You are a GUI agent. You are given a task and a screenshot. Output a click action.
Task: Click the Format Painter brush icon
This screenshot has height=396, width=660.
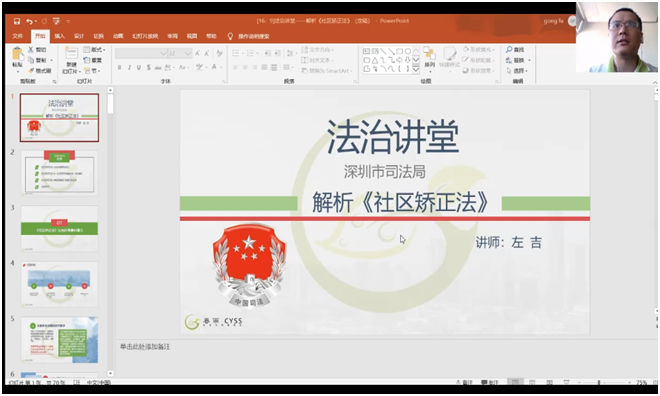pos(31,71)
